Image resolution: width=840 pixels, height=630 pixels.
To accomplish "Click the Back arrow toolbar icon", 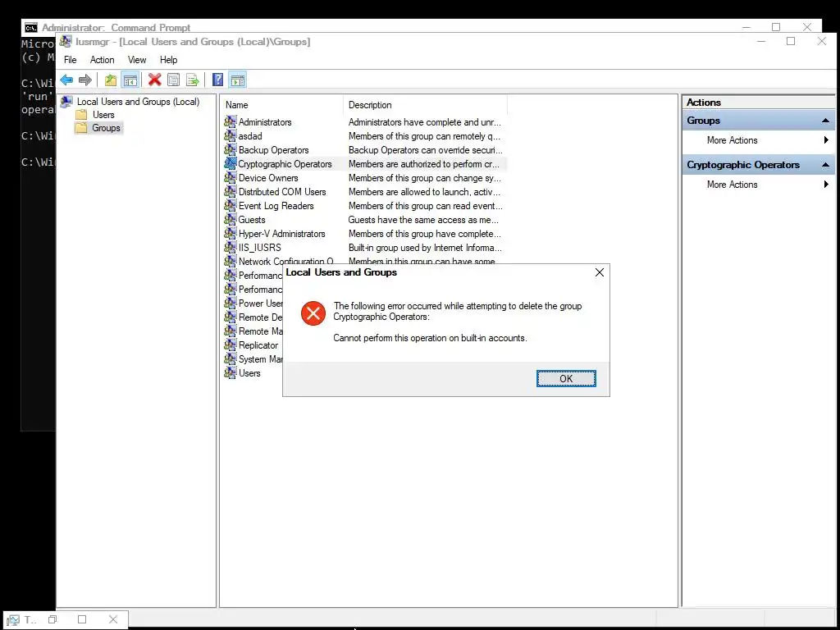I will (66, 80).
